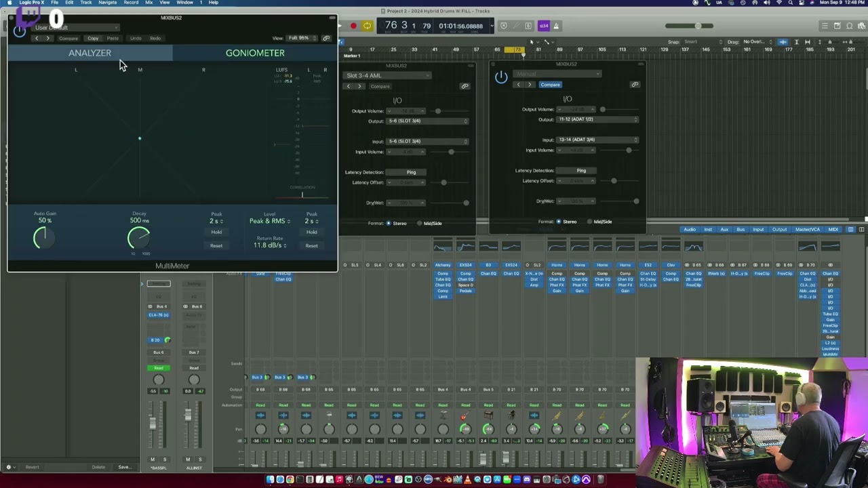Open Slot 3-4 AML preset dropdown
The height and width of the screenshot is (488, 868).
[x=387, y=76]
